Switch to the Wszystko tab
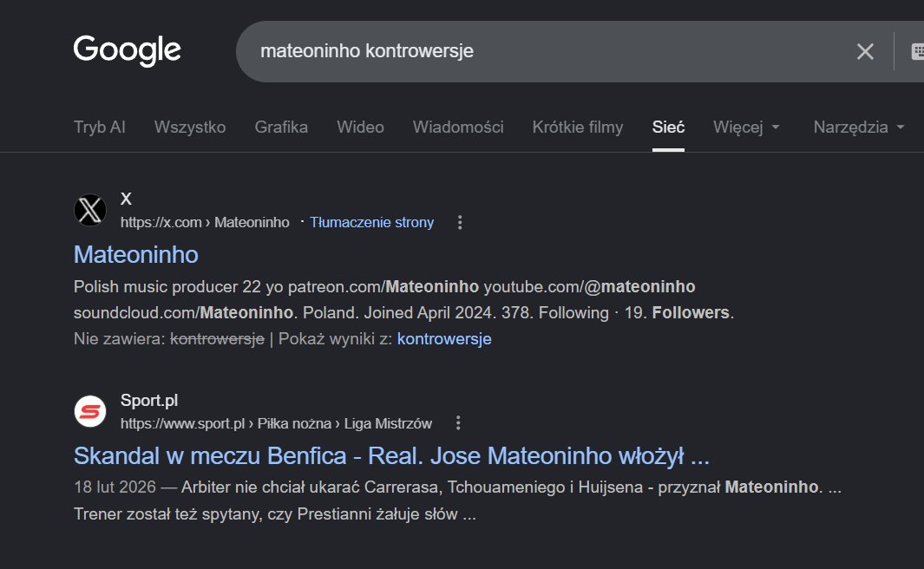Viewport: 924px width, 569px height. (190, 128)
